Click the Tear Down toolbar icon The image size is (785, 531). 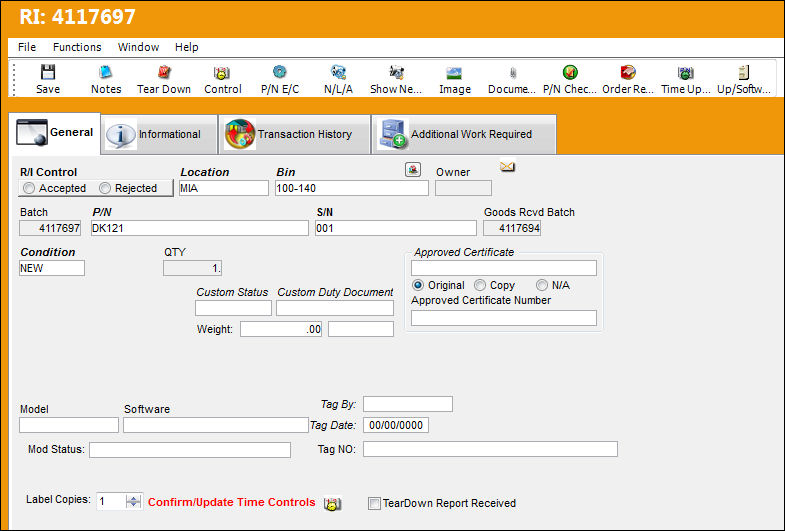coord(164,73)
